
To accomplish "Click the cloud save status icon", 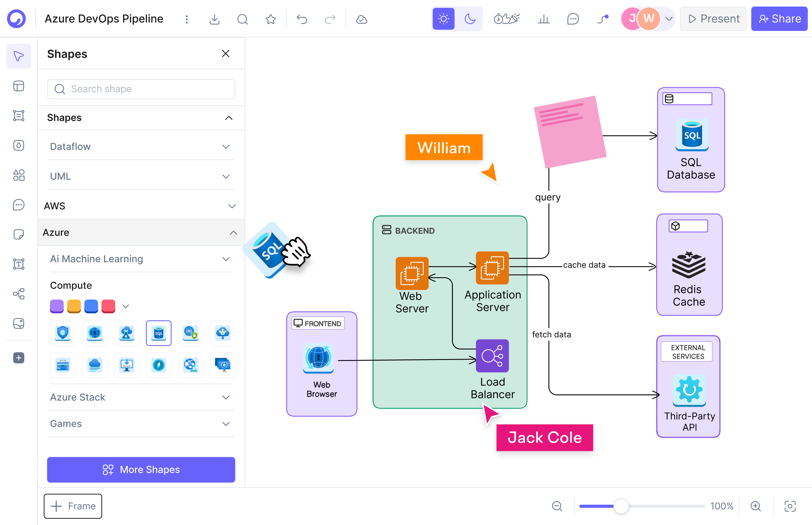I will click(361, 19).
